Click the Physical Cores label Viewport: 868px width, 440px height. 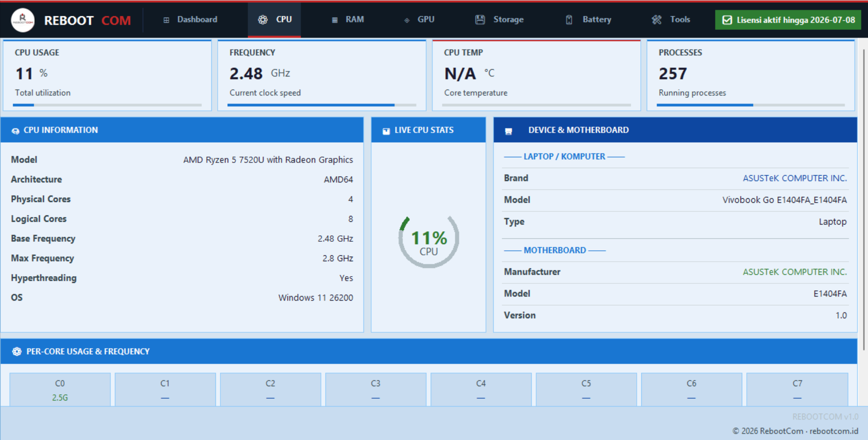coord(41,199)
